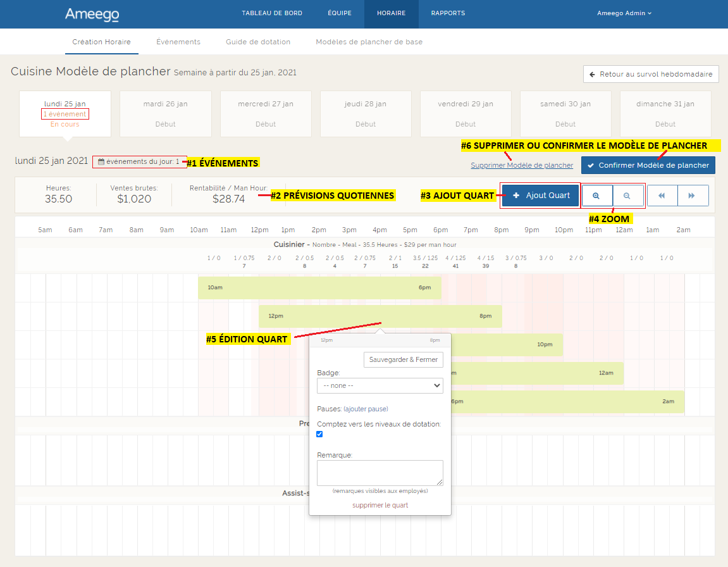Image resolution: width=728 pixels, height=567 pixels.
Task: Click the zoom in magnifier icon
Action: 596,196
